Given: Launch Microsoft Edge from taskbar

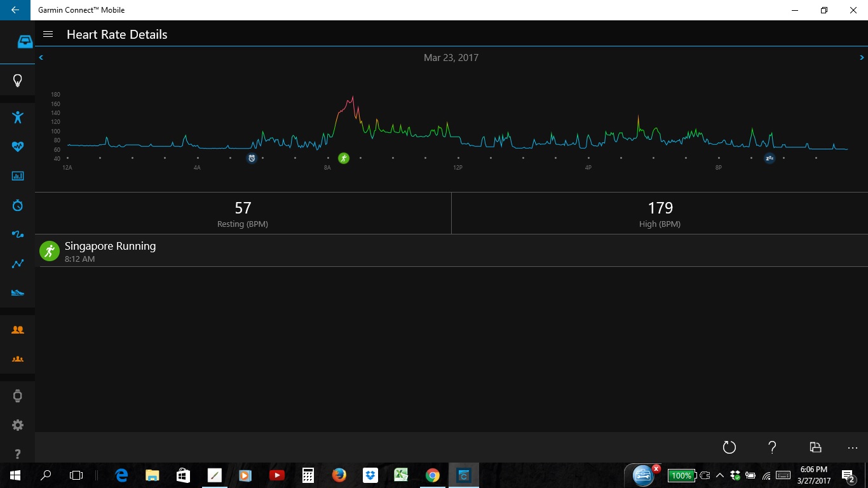Looking at the screenshot, I should 121,475.
